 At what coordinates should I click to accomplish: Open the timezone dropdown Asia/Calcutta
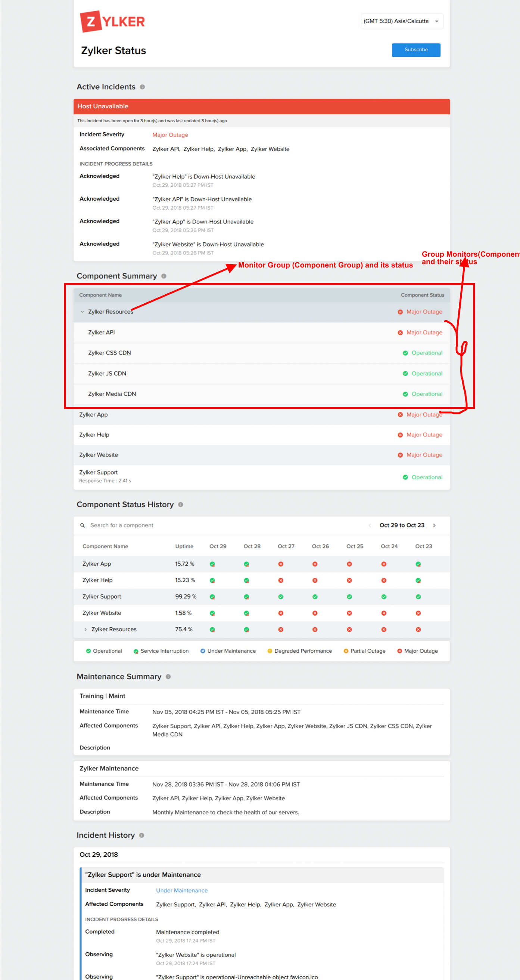point(402,21)
